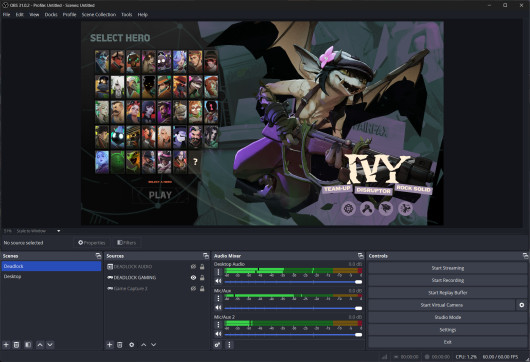Click the connection signal bars status icon
Screen dimensions: 530x362
(x=384, y=357)
